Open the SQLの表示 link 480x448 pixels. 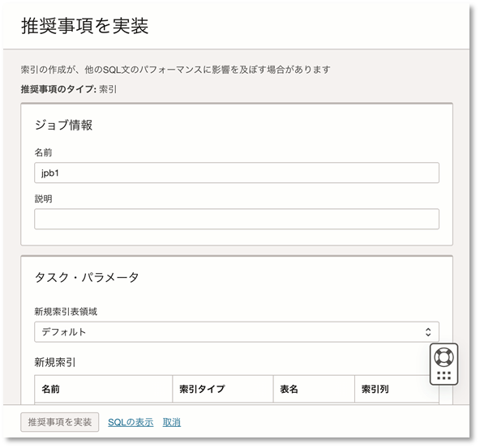coord(131,422)
